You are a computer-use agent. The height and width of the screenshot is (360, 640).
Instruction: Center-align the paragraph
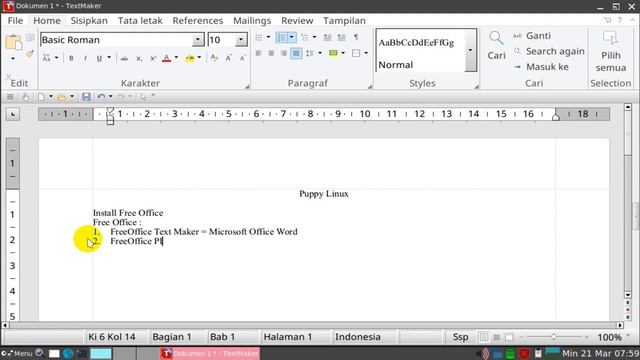coord(271,53)
